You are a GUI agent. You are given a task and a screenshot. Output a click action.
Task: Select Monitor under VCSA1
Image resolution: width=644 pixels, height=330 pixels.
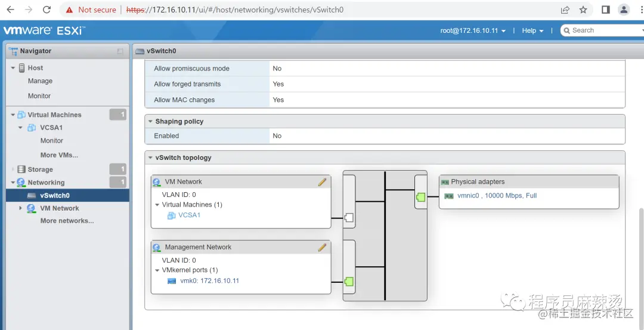52,141
